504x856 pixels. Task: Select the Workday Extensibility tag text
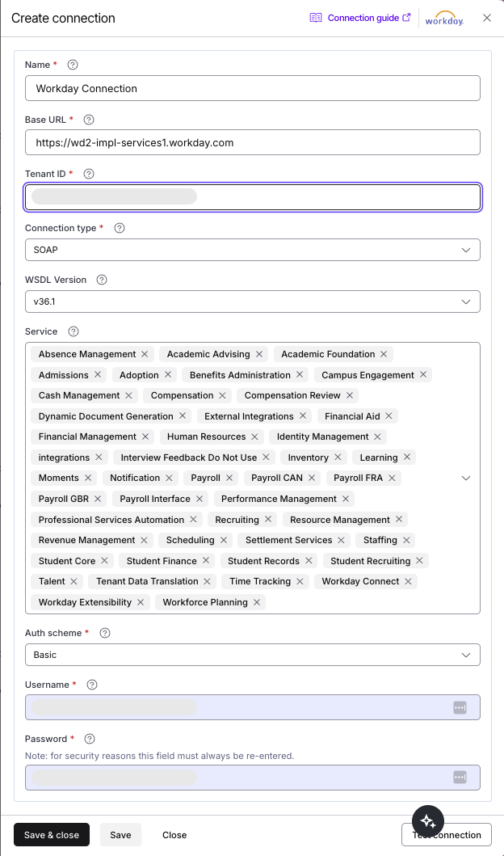coord(85,602)
